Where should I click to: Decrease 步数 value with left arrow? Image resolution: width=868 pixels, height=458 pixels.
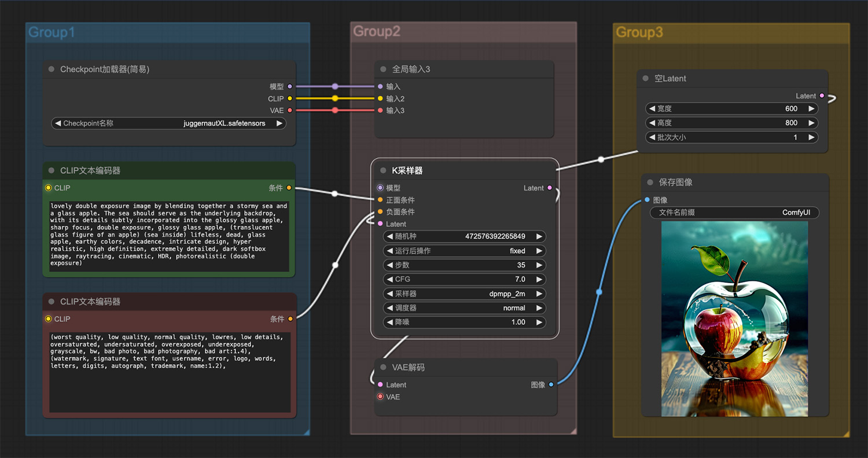(389, 265)
